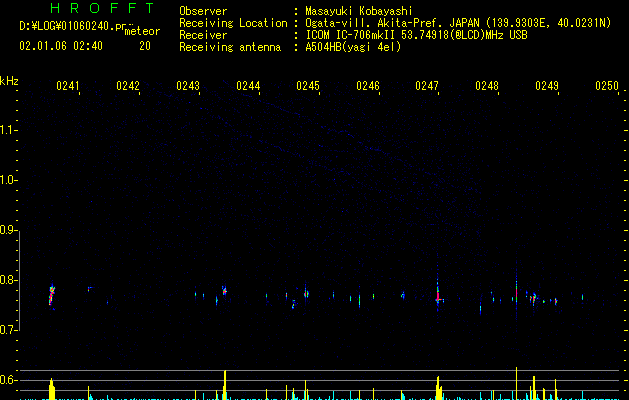Click the Observer name Masayuki Kobayashi
The width and height of the screenshot is (629, 400).
(x=359, y=11)
